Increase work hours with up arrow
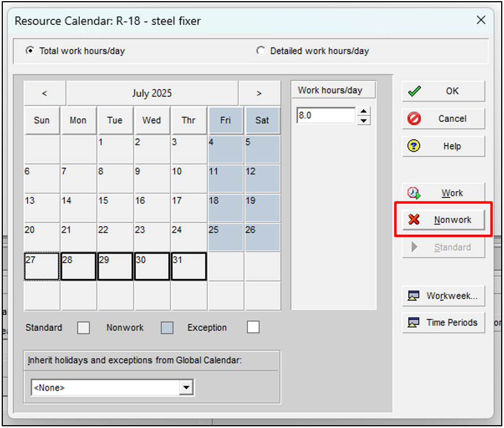Viewport: 504px width, 428px height. 364,112
